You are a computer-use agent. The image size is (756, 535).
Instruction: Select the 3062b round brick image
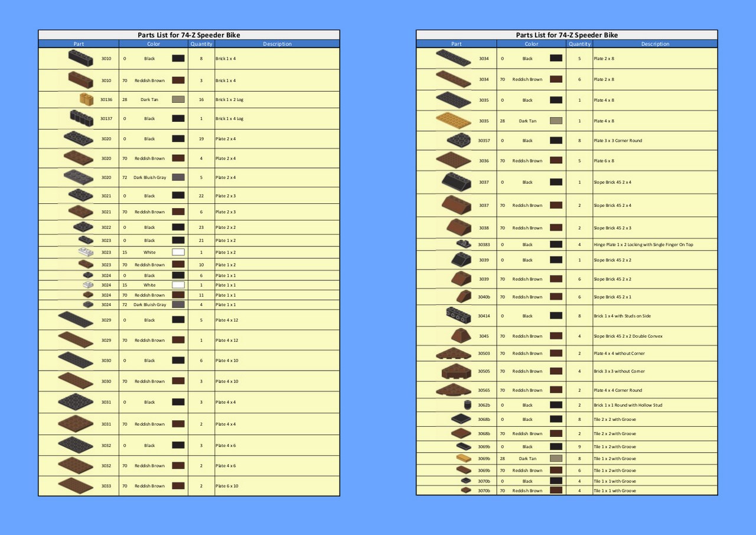click(x=467, y=405)
